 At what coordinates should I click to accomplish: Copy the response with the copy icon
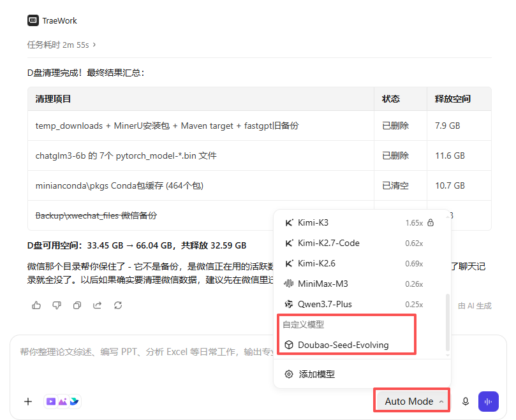pyautogui.click(x=77, y=305)
